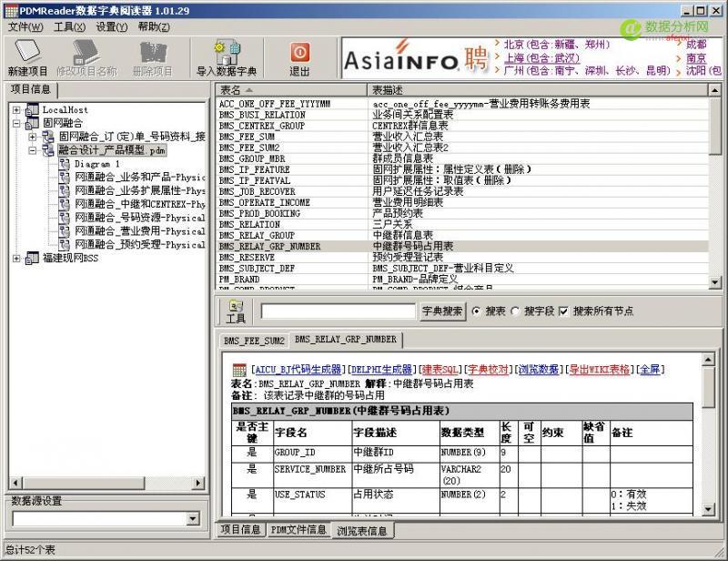Open the PDM文件信息 tab
Viewport: 728px width, 561px height.
pos(298,529)
